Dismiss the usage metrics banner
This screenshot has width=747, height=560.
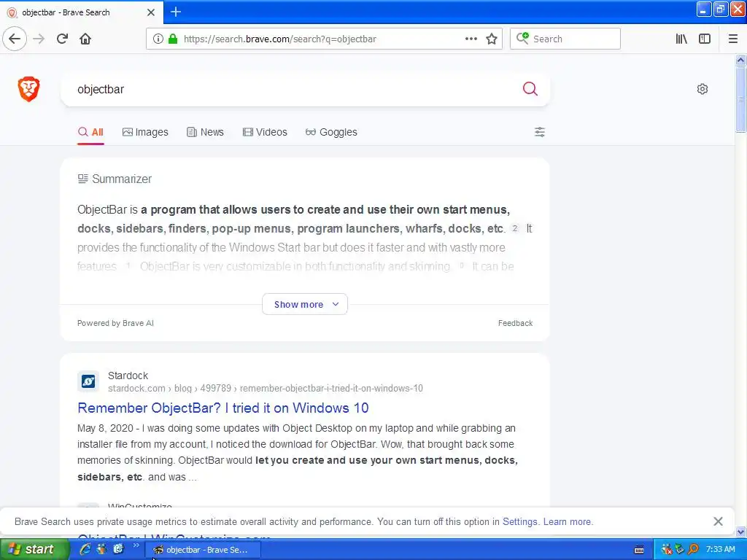(x=718, y=521)
